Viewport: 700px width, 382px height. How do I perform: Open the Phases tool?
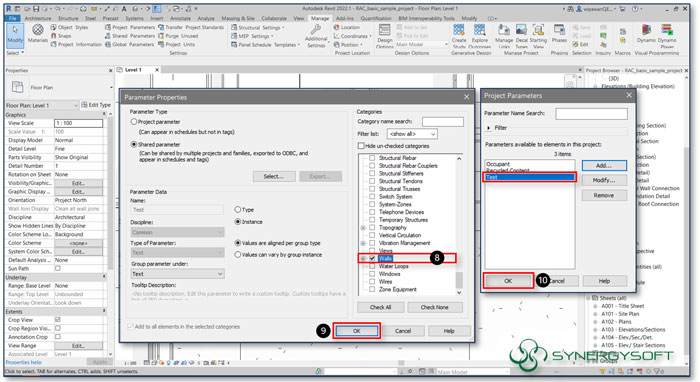[559, 34]
